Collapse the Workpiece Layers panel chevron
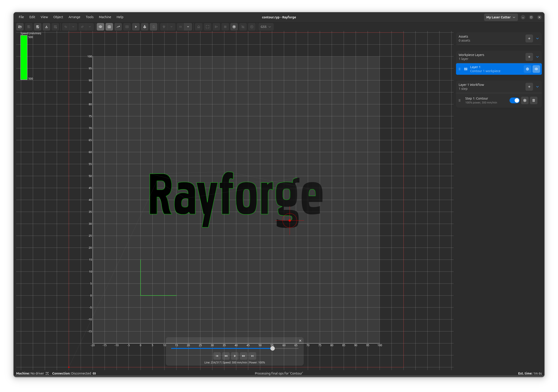 coord(537,57)
